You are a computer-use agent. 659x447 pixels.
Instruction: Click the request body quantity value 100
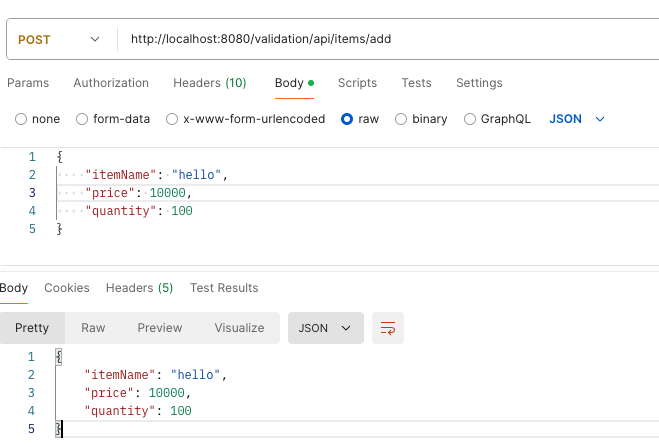[182, 211]
